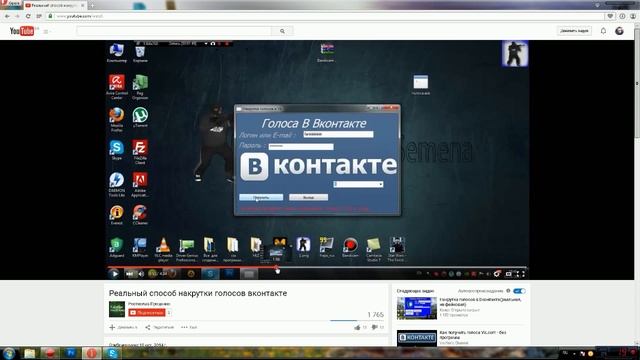Image resolution: width=640 pixels, height=360 pixels.
Task: Toggle the autoplay switch
Action: pyautogui.click(x=519, y=291)
